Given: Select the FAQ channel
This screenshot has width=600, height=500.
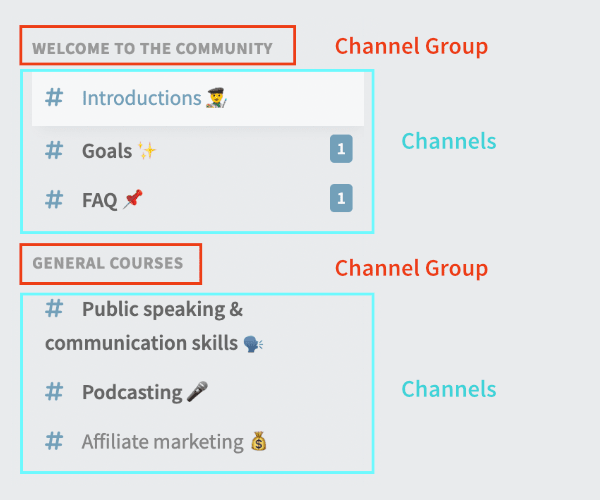Looking at the screenshot, I should click(198, 199).
